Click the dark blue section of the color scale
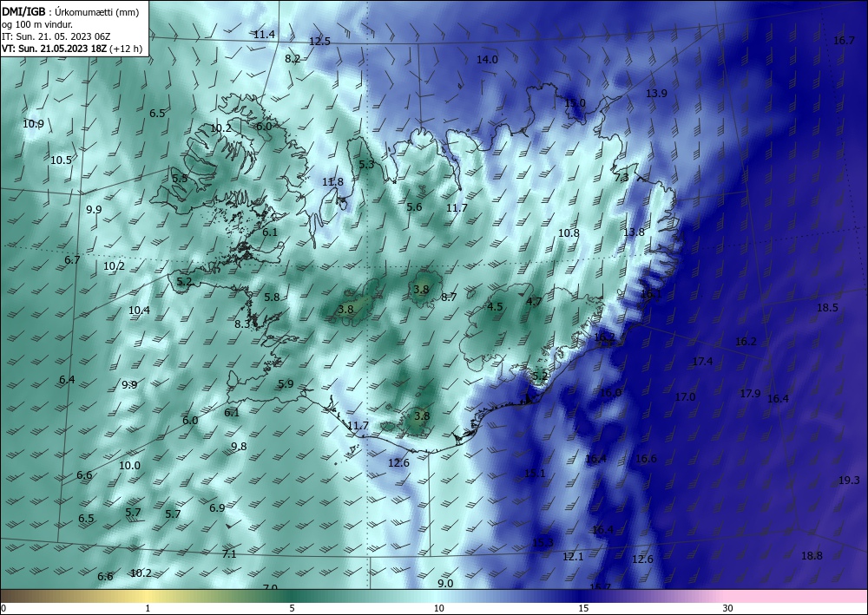The width and height of the screenshot is (868, 615). (x=582, y=596)
